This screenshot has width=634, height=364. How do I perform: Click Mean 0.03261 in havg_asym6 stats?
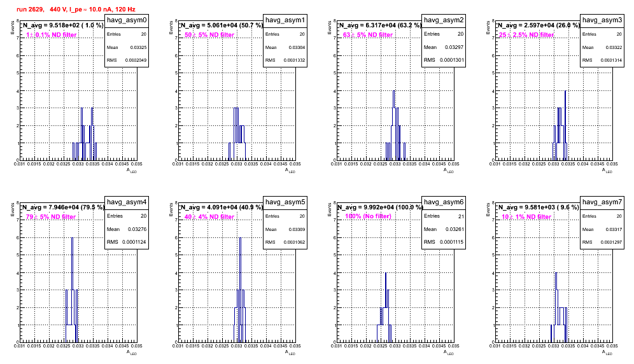pyautogui.click(x=444, y=229)
